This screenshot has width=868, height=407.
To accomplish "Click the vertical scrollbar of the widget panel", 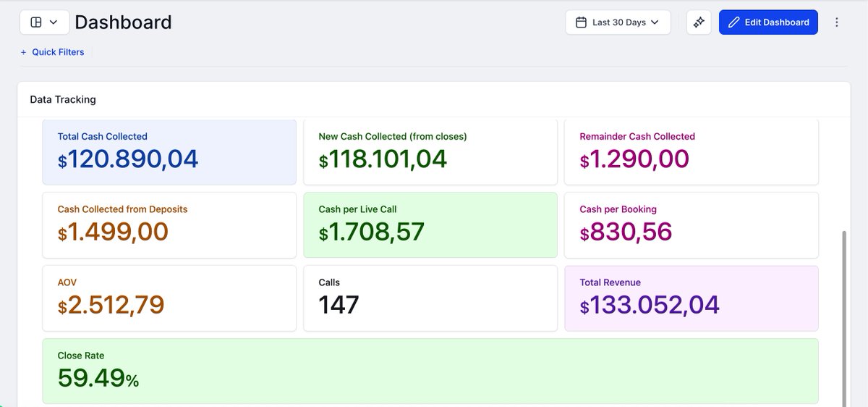I will point(843,319).
